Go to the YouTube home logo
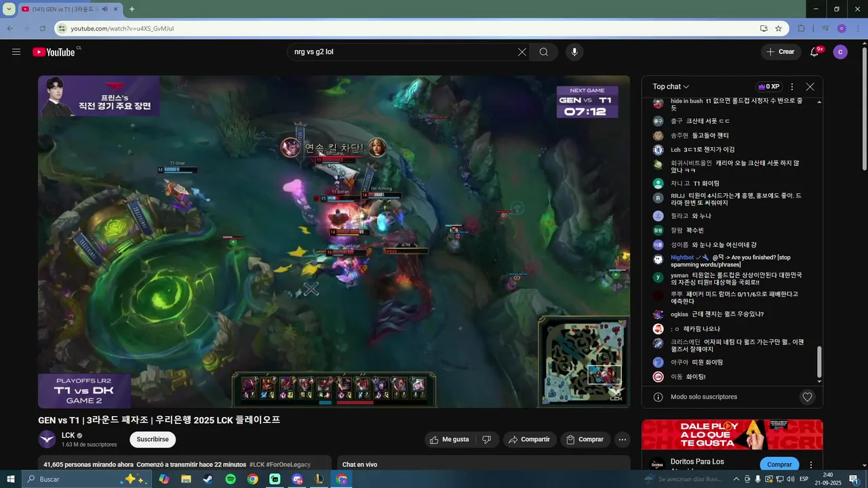868x488 pixels. point(54,52)
